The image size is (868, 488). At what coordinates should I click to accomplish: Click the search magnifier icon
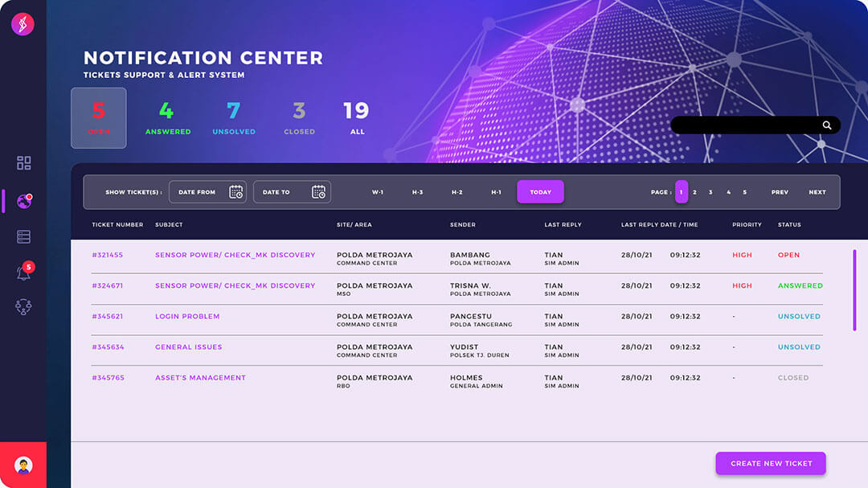pyautogui.click(x=827, y=125)
